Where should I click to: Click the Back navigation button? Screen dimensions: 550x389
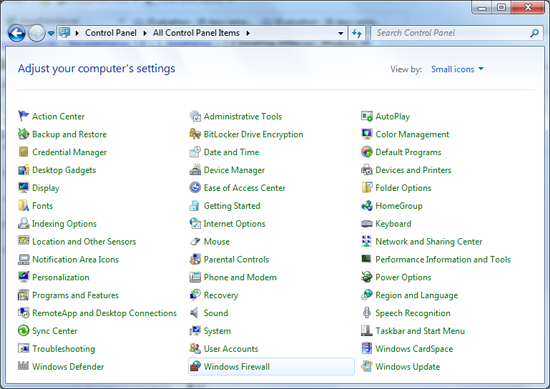tap(16, 33)
